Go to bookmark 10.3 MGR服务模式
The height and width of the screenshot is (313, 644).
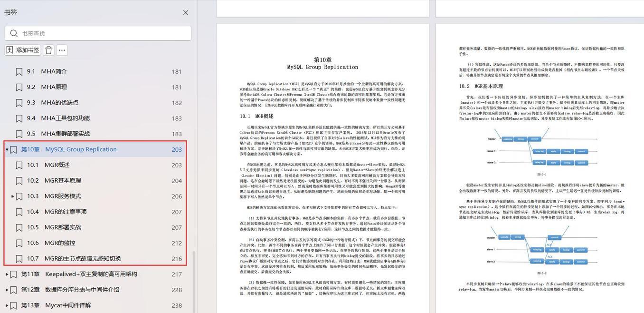(54, 196)
